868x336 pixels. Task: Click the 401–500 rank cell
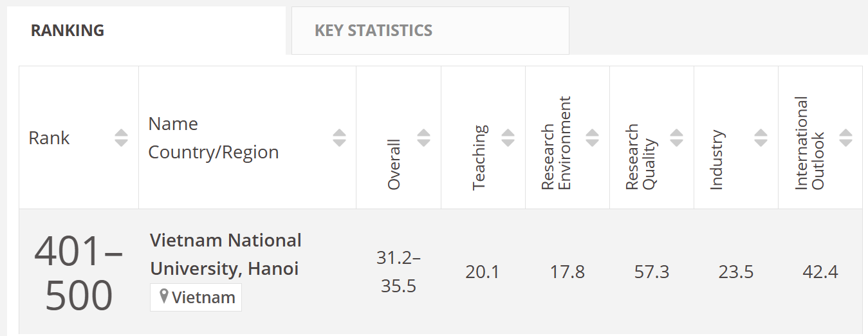pyautogui.click(x=78, y=273)
